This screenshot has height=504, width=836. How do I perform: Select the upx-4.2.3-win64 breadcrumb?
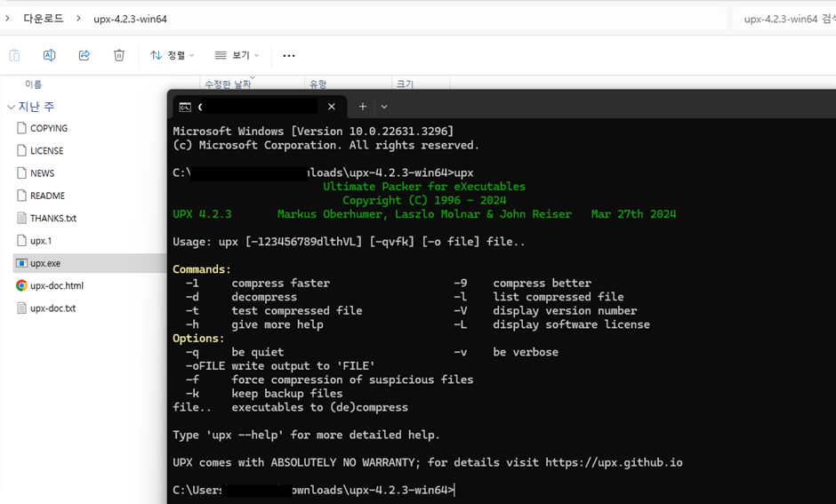[130, 20]
